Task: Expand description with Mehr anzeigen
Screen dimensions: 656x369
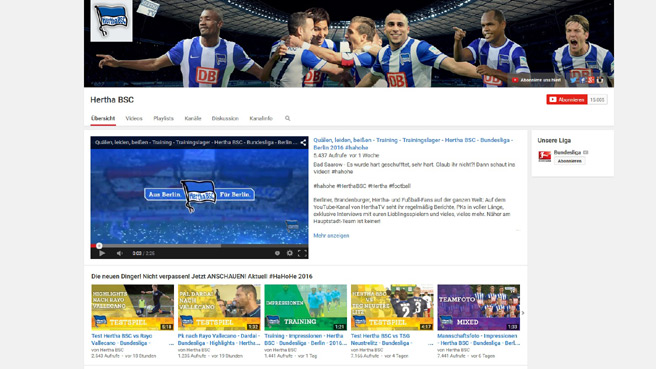Action: pos(331,236)
